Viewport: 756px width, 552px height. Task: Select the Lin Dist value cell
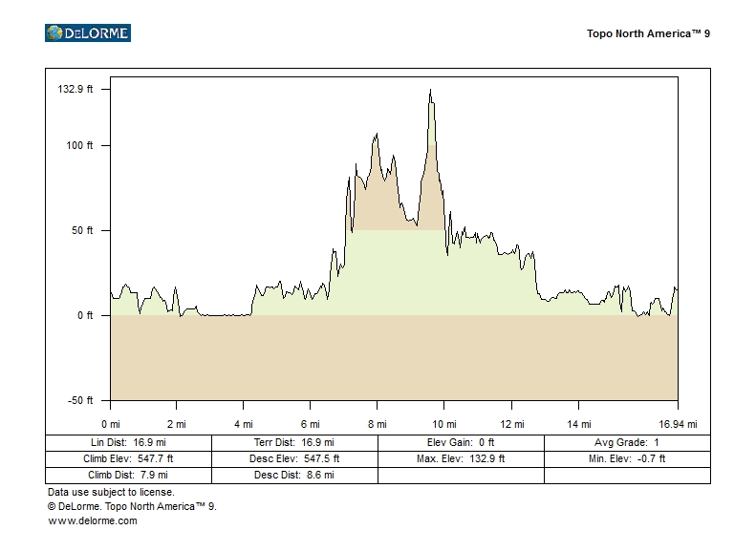(x=128, y=443)
